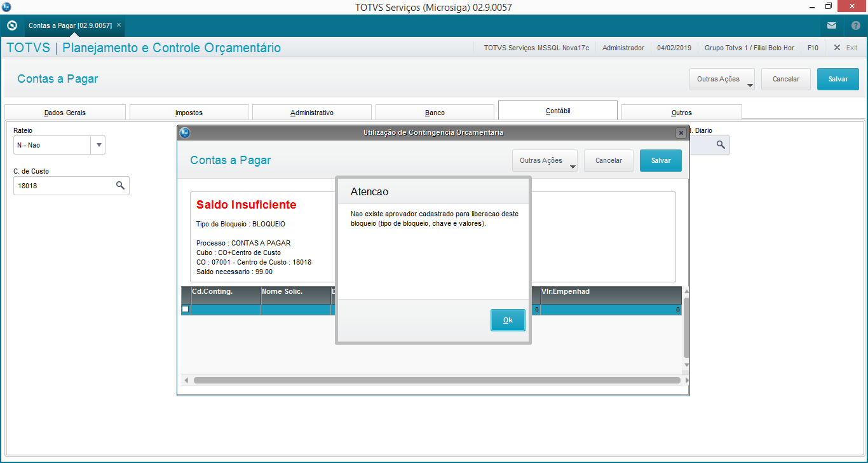Click the Saldo necessario : 99.00 line

(234, 272)
